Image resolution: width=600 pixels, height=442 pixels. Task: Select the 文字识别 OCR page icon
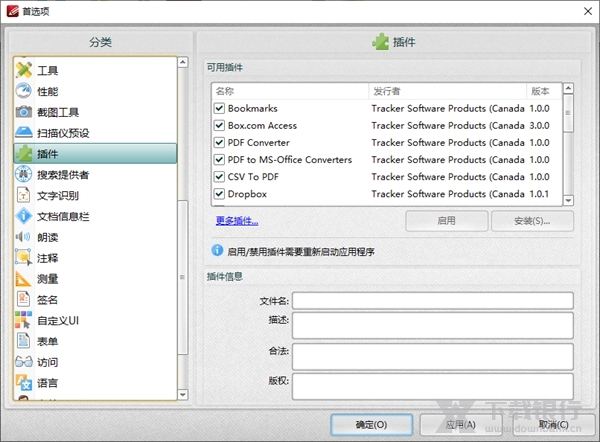click(x=24, y=195)
